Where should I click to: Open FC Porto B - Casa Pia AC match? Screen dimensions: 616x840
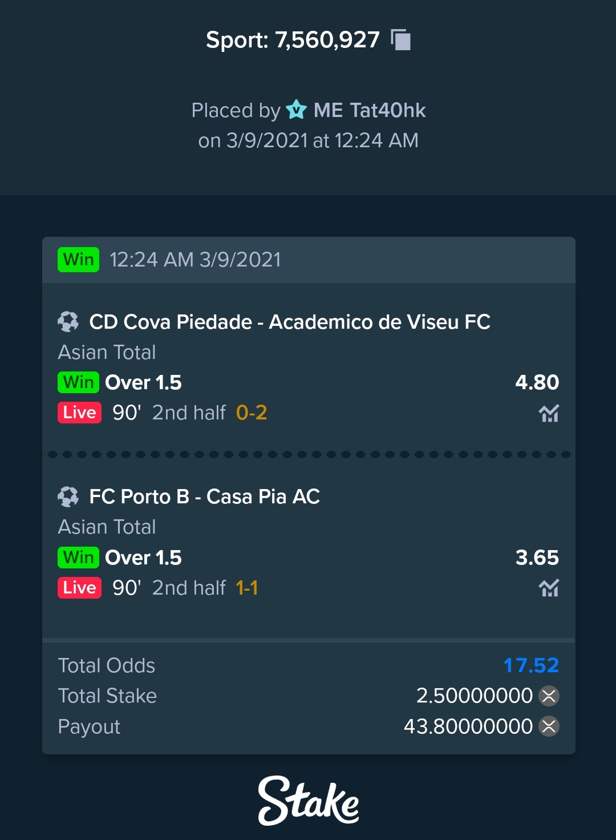(x=205, y=496)
